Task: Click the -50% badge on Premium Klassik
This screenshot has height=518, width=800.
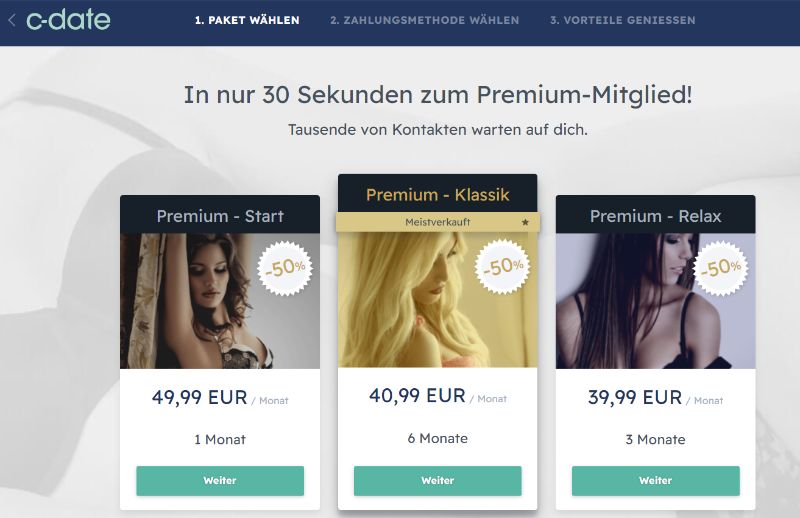Action: (503, 267)
